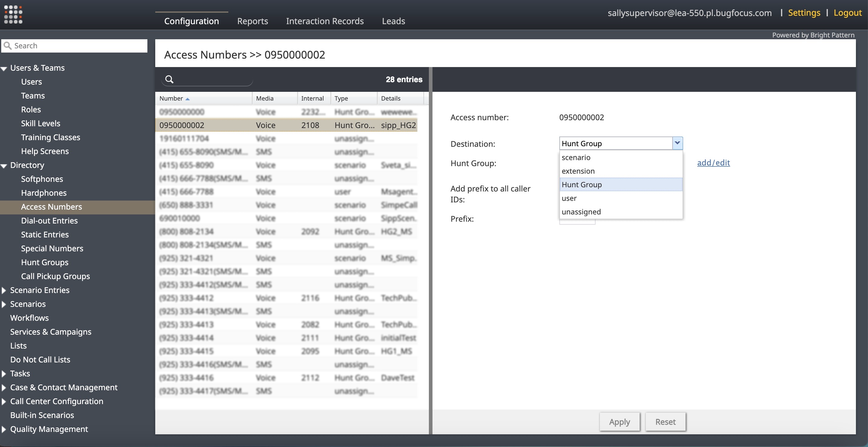
Task: Expand the Scenarios section
Action: point(4,304)
